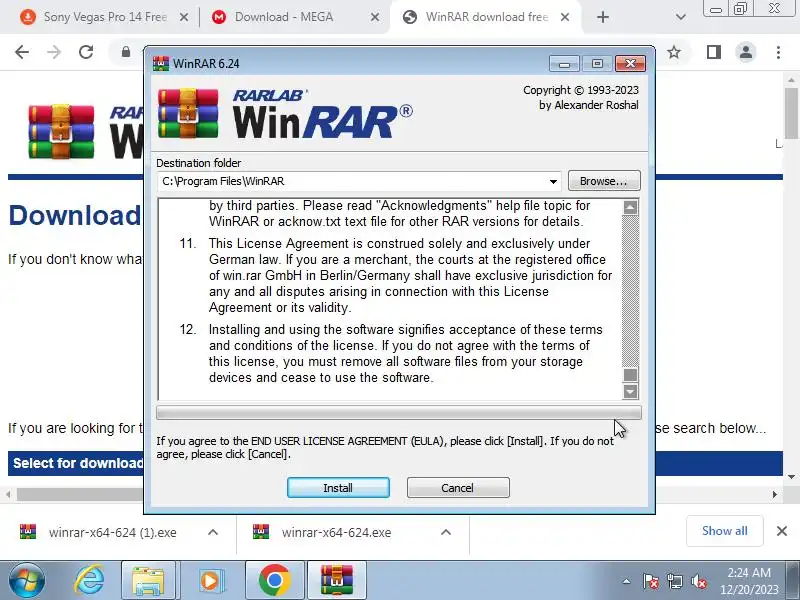The width and height of the screenshot is (800, 600).
Task: Open Browse… to pick destination folder
Action: 604,181
